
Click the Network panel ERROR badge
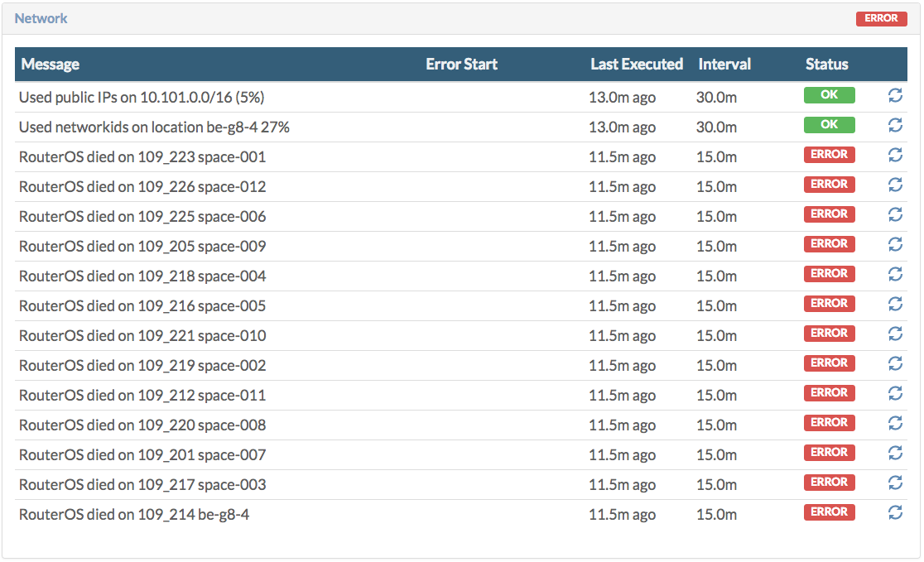point(881,18)
